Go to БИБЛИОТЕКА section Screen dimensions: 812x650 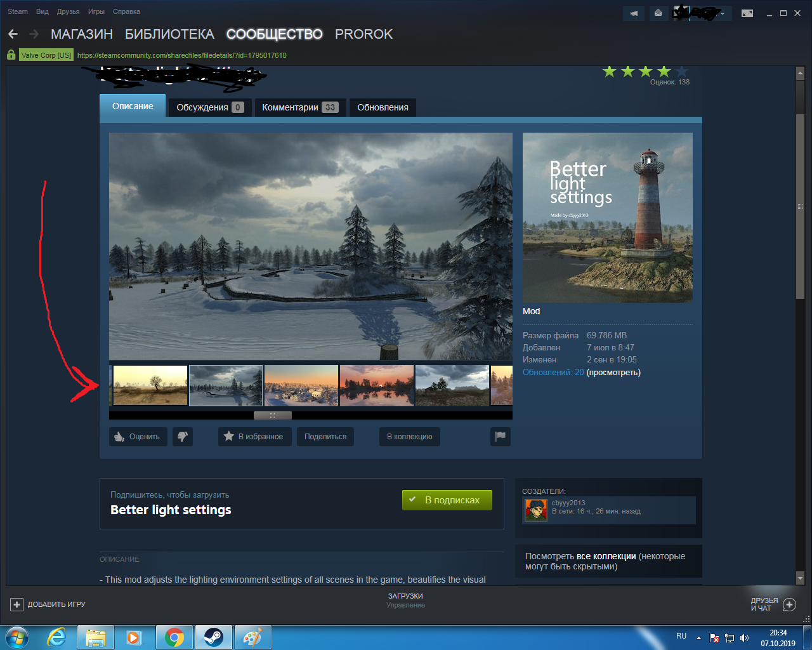[169, 34]
